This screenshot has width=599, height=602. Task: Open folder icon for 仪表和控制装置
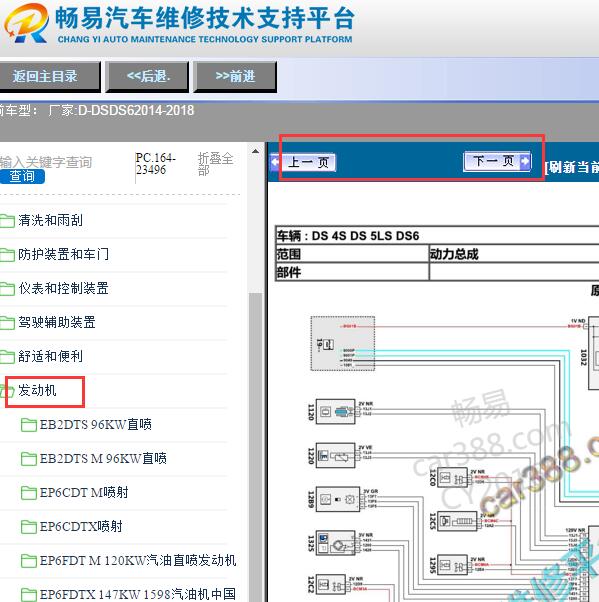pyautogui.click(x=7, y=289)
